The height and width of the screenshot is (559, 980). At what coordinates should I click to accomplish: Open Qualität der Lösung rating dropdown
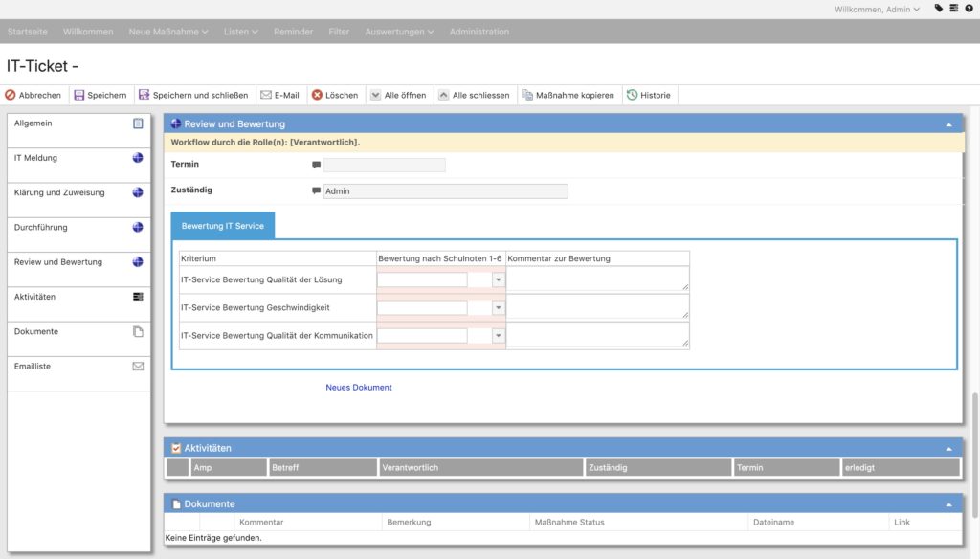coord(498,279)
